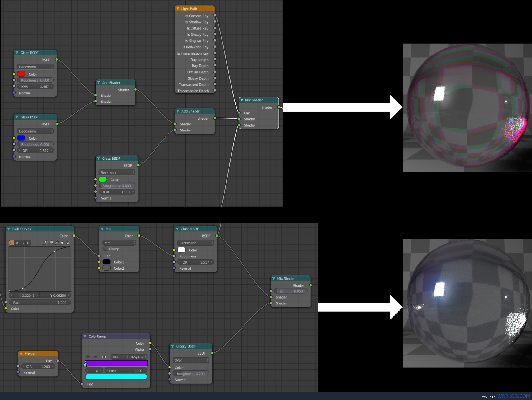
Task: Pick the green Color swatch on Glass BSDF
Action: (103, 179)
